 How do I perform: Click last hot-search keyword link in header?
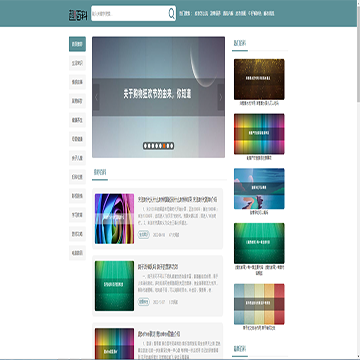pyautogui.click(x=269, y=14)
